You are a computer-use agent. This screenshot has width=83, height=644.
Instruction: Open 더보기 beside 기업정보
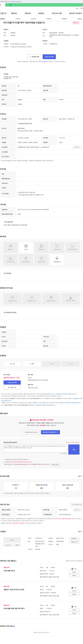click(x=80, y=531)
